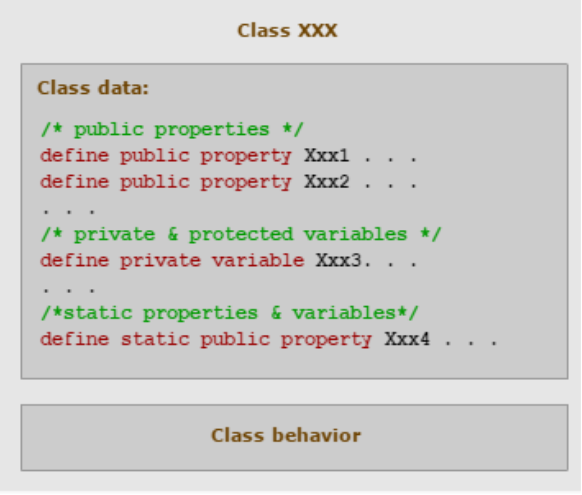Click the Class XXX title
Image resolution: width=582 pixels, height=495 pixels.
[x=287, y=30]
